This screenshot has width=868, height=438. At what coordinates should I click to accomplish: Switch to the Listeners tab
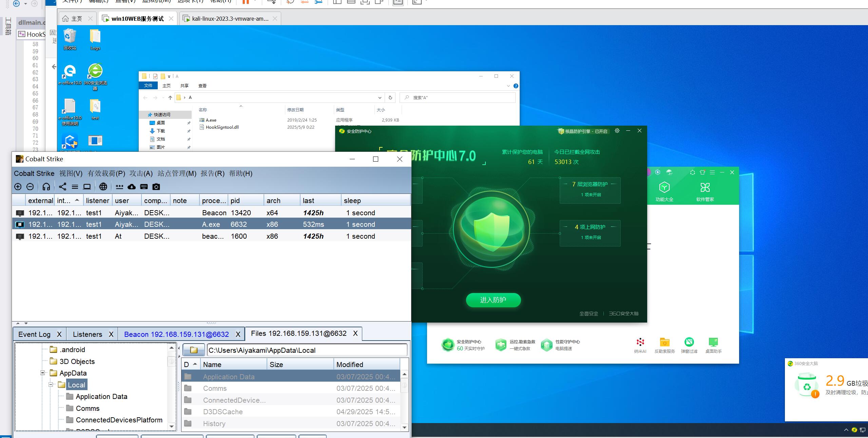coord(88,334)
